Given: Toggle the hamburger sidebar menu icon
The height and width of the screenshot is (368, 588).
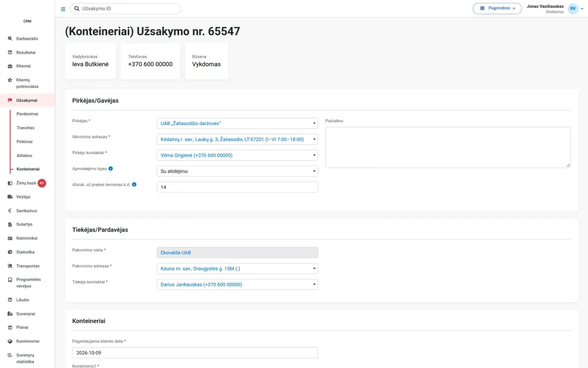Looking at the screenshot, I should click(x=63, y=9).
